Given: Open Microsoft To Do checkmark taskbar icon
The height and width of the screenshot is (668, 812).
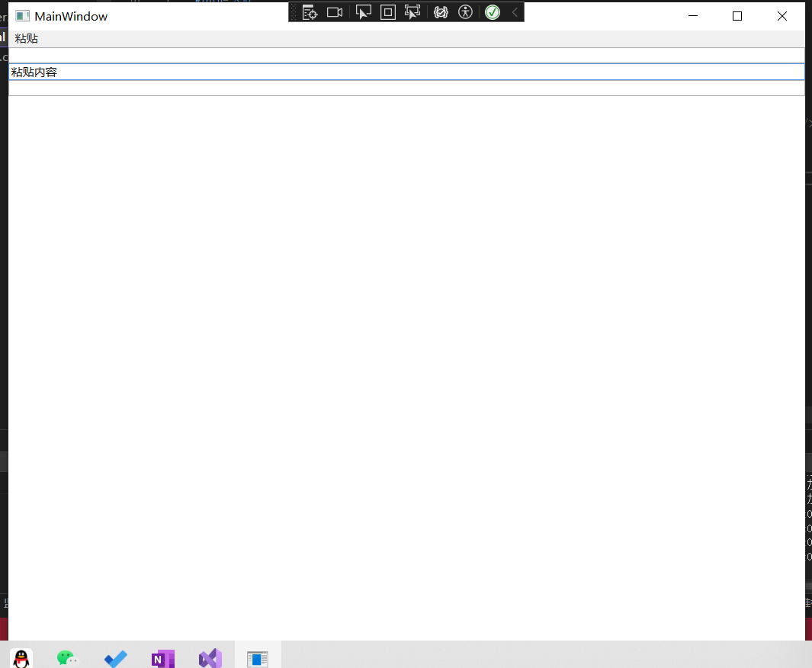Looking at the screenshot, I should 115,659.
